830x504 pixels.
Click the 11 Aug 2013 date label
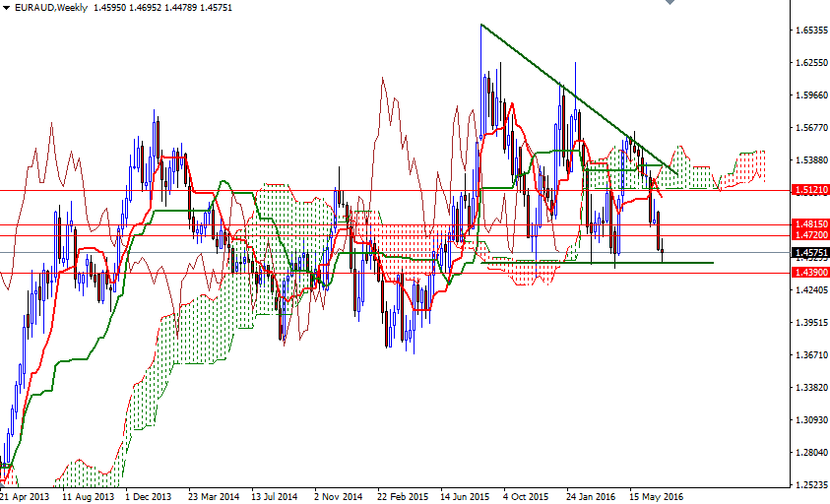coord(88,496)
